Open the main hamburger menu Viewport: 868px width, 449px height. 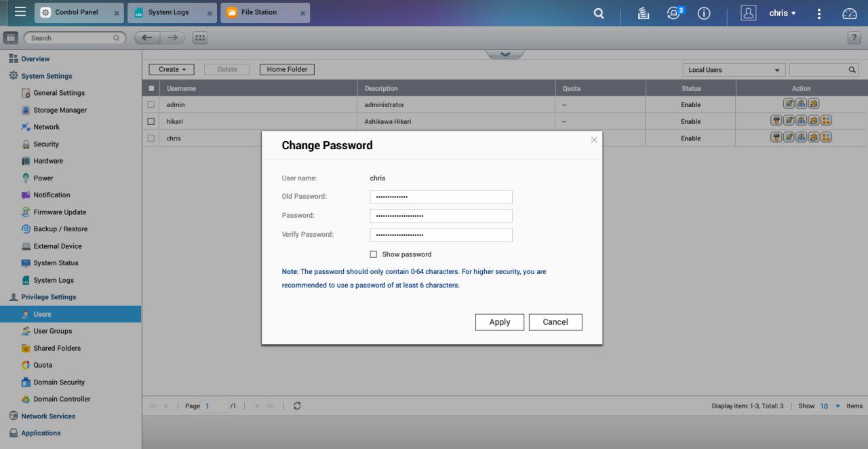[20, 12]
